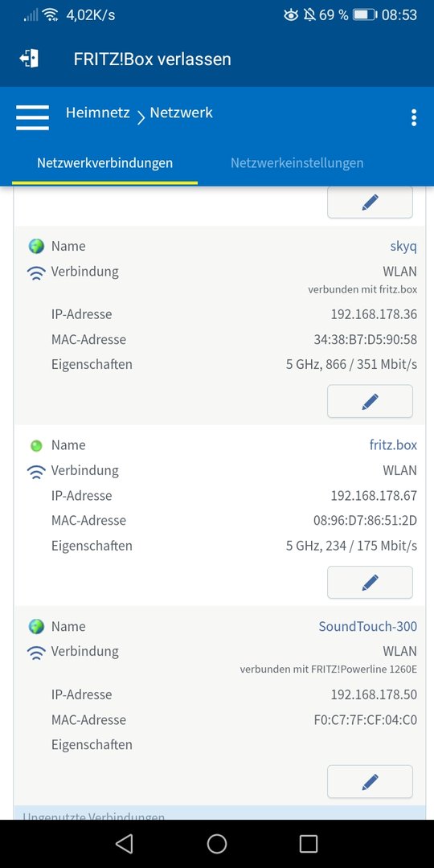Screen dimensions: 434x868
Task: Open the SoundTouch-300 device link
Action: pyautogui.click(x=367, y=627)
